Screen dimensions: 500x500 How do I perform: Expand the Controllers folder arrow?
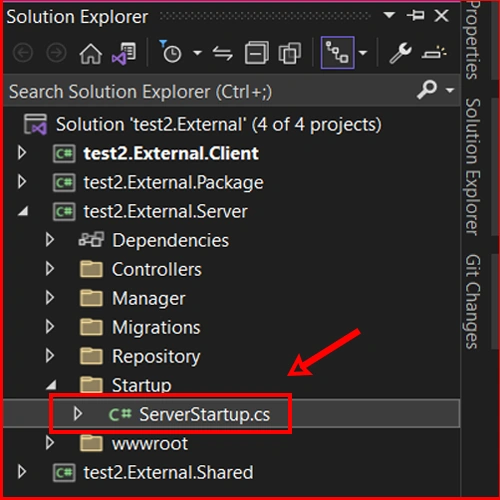50,269
